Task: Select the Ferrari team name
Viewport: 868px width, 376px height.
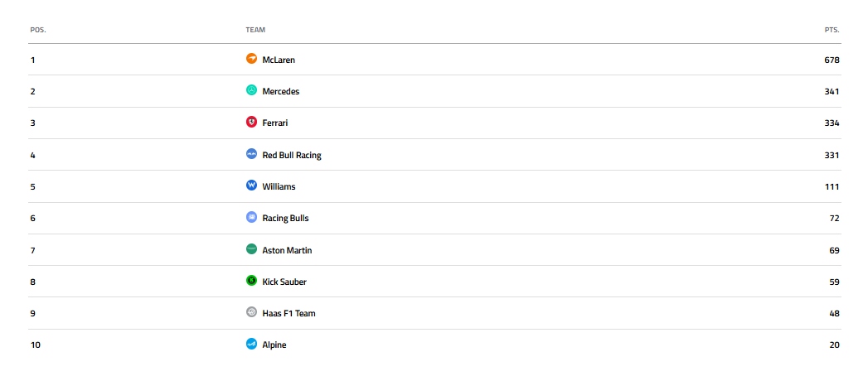Action: 275,123
